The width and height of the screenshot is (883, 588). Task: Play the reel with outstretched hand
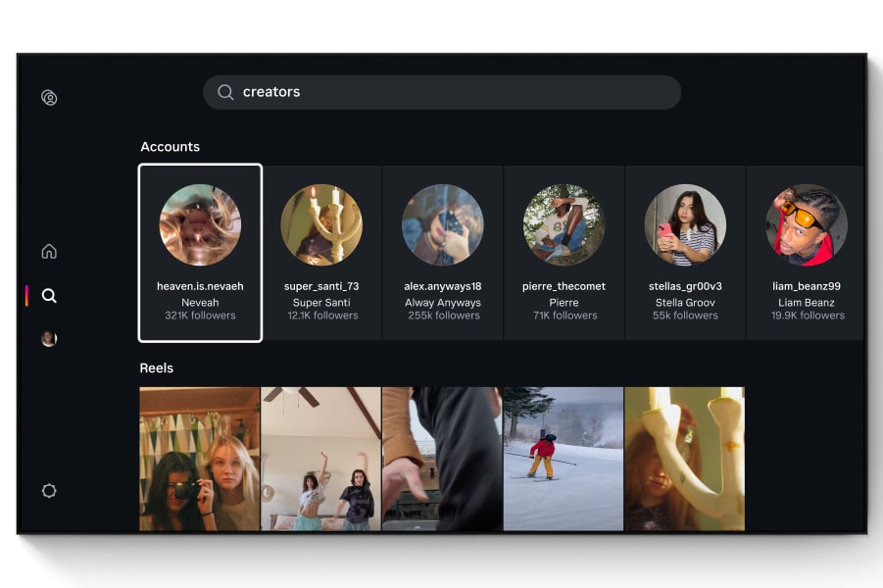coord(442,459)
